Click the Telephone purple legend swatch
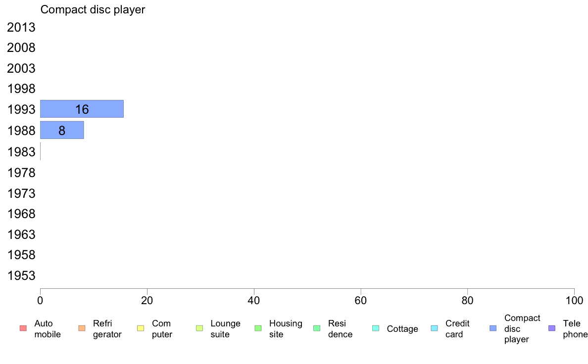The height and width of the screenshot is (364, 588). click(x=552, y=328)
